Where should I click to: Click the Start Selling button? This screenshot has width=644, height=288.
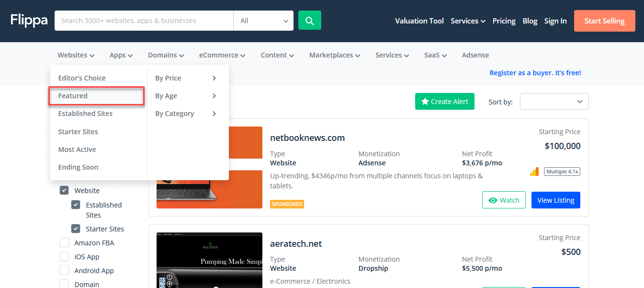click(604, 21)
